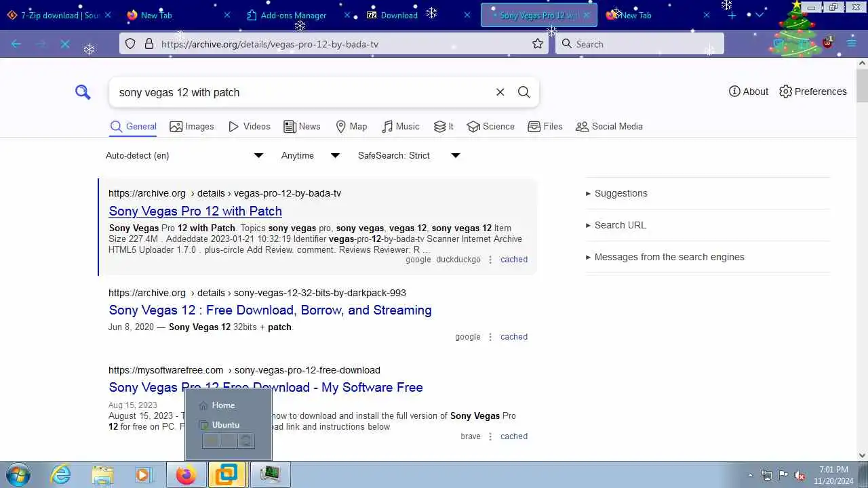The image size is (868, 488).
Task: Click the VMware Workstation taskbar icon
Action: tap(226, 474)
